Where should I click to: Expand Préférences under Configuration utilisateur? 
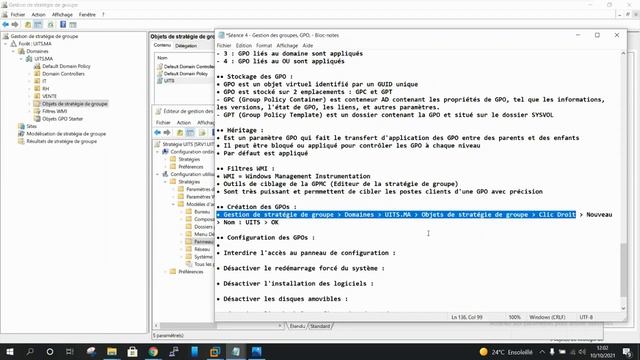click(166, 271)
